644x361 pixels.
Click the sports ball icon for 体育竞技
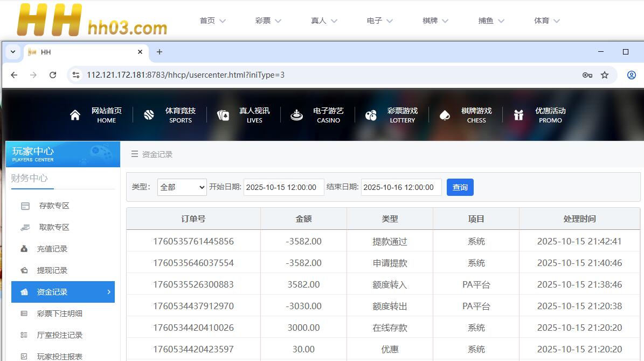(x=149, y=115)
